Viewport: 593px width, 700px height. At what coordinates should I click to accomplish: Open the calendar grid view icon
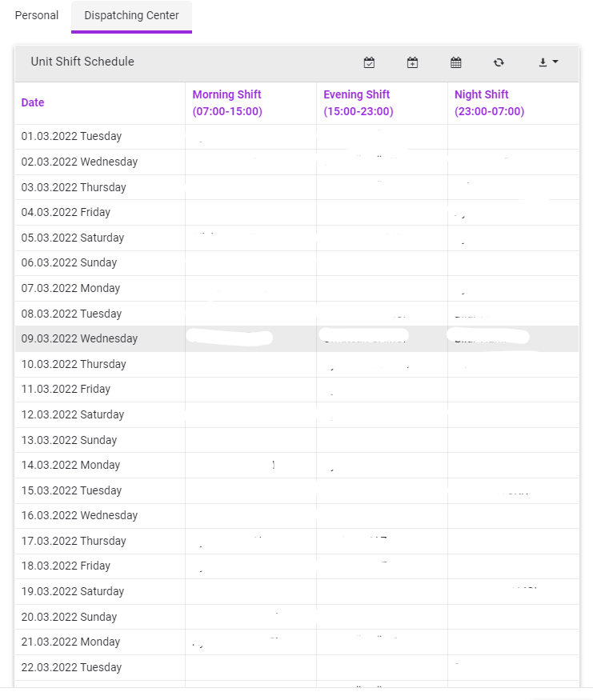pyautogui.click(x=456, y=62)
